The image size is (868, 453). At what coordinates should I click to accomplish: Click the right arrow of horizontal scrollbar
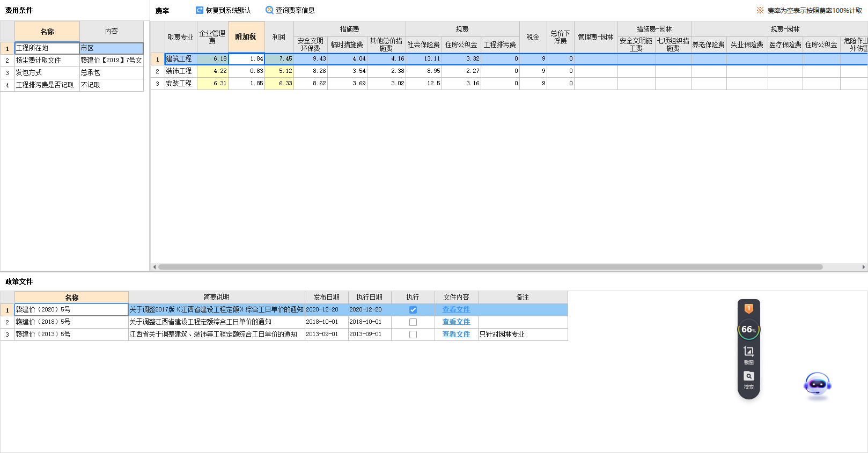(863, 267)
